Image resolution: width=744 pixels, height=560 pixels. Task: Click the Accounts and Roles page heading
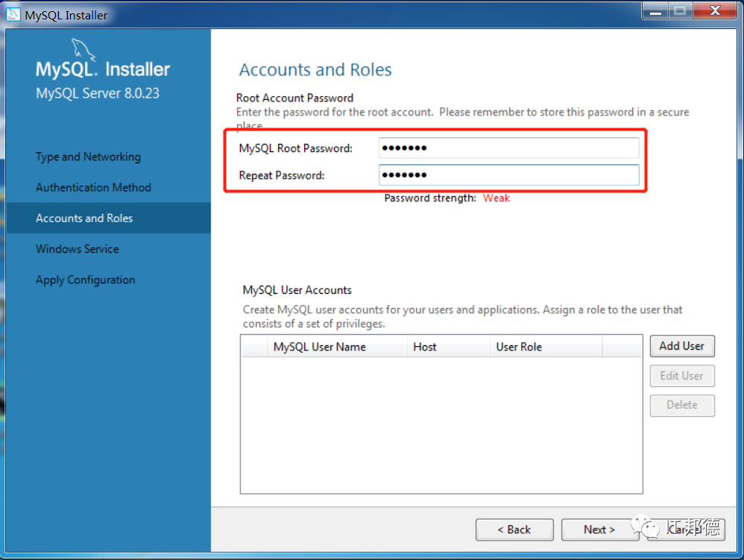point(315,70)
